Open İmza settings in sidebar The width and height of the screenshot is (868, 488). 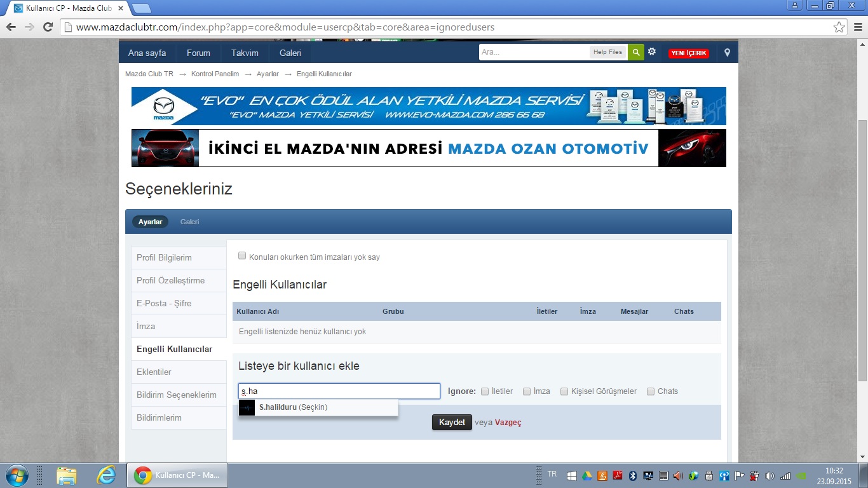coord(179,326)
